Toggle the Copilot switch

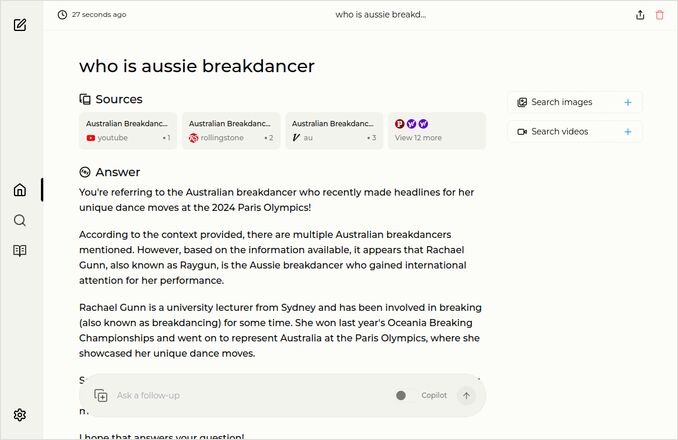tap(402, 395)
